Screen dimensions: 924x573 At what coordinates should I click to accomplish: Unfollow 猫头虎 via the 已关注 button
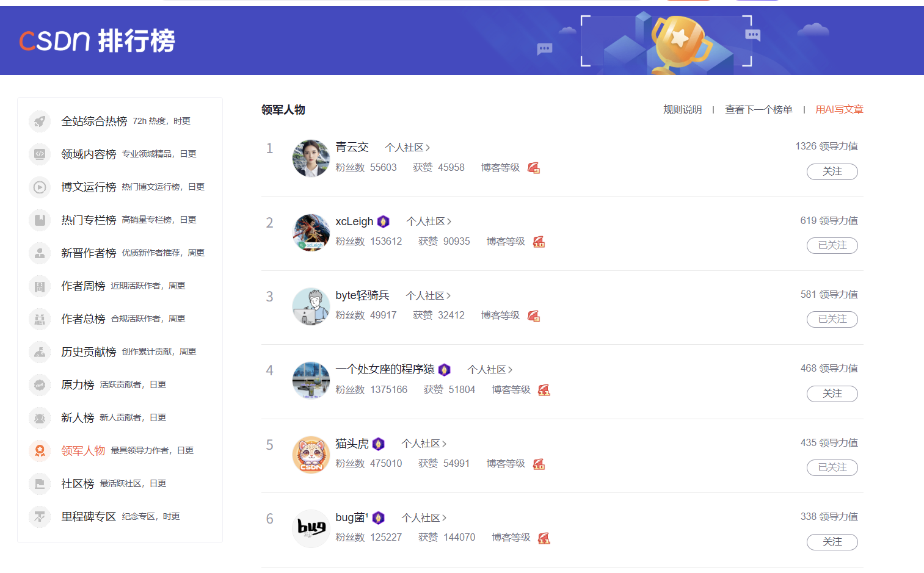tap(832, 467)
